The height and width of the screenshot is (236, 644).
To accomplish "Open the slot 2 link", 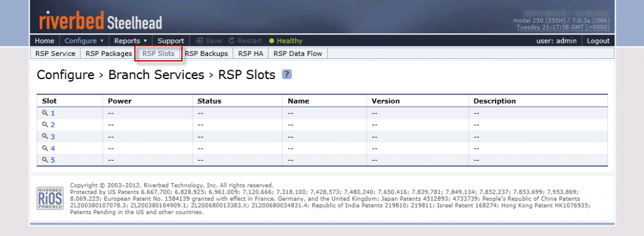I will pos(53,125).
